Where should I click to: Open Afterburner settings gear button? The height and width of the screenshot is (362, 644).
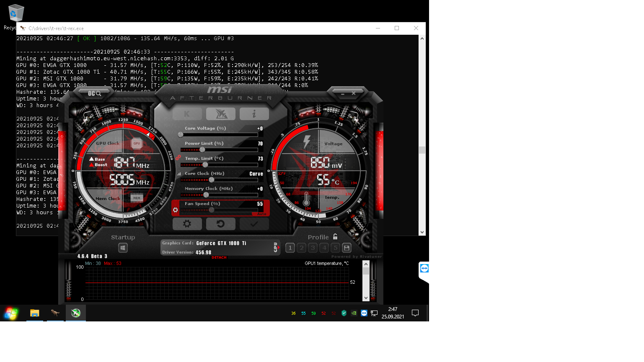[187, 224]
